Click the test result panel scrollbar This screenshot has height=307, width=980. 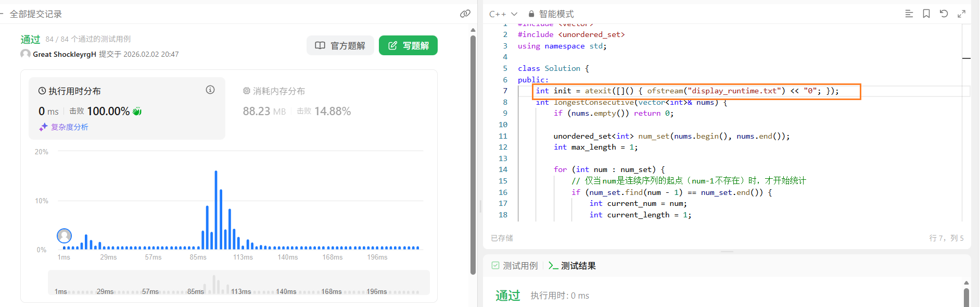pyautogui.click(x=966, y=297)
